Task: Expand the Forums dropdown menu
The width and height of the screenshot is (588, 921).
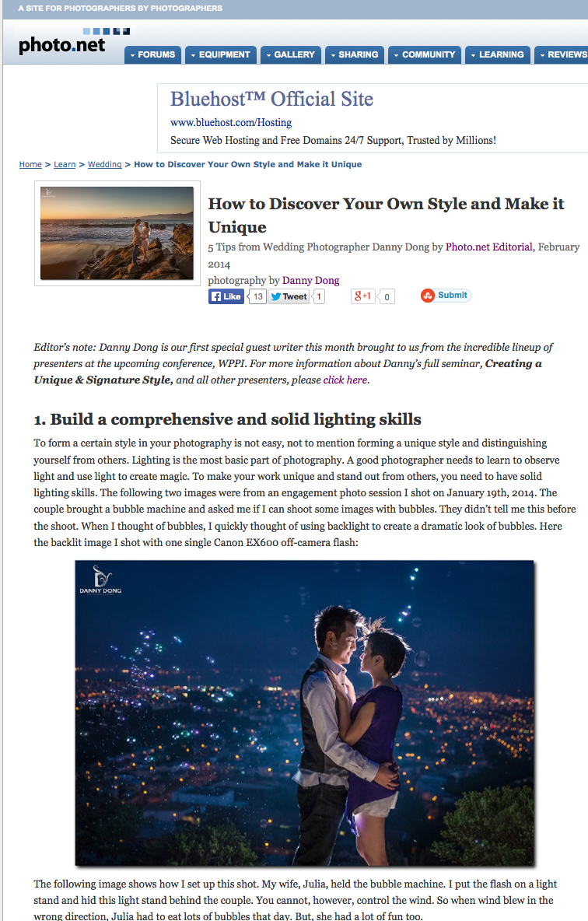Action: (x=152, y=54)
